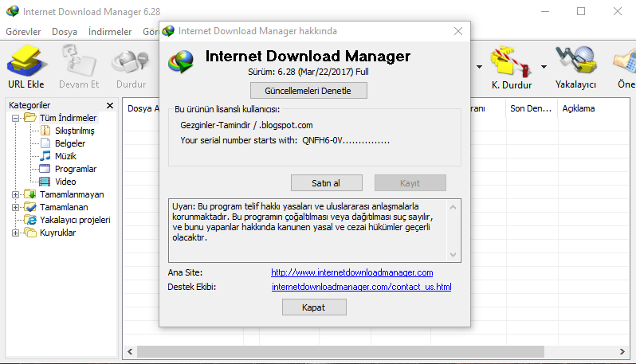636x364 pixels.
Task: Select Yakalayıcı projeleri label
Action: [x=75, y=220]
